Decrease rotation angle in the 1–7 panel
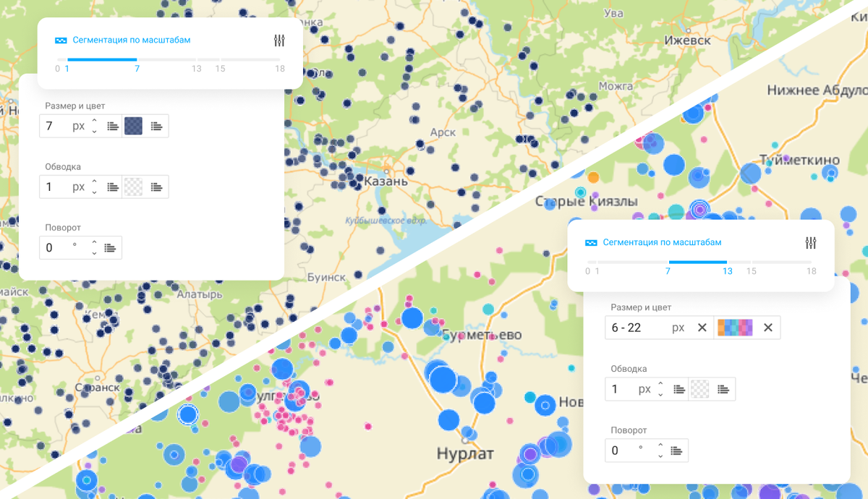Screen dimensions: 868x499 coord(94,252)
